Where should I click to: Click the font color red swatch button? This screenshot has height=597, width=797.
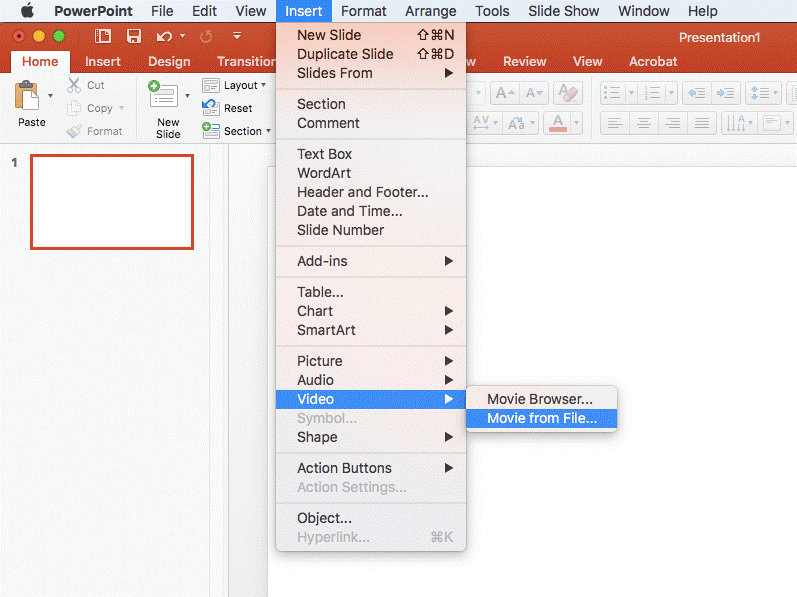pos(558,124)
